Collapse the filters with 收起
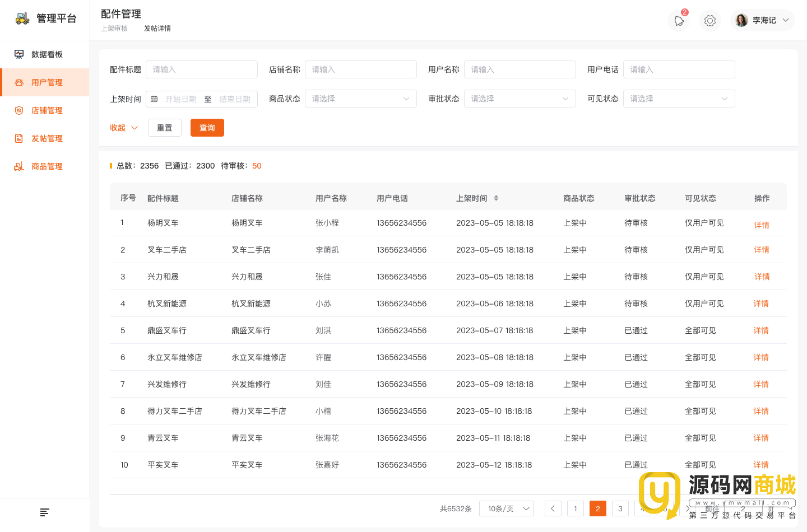Image resolution: width=807 pixels, height=532 pixels. (x=123, y=128)
